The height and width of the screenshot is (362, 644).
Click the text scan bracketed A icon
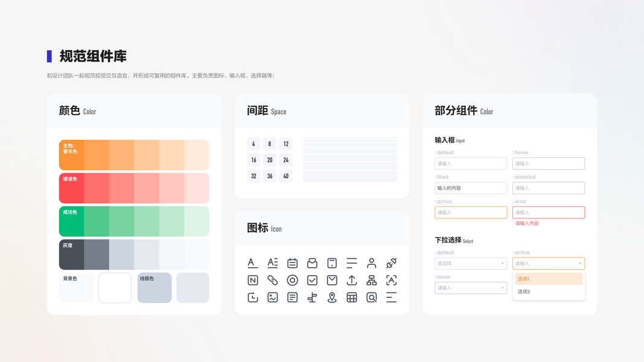pyautogui.click(x=392, y=281)
